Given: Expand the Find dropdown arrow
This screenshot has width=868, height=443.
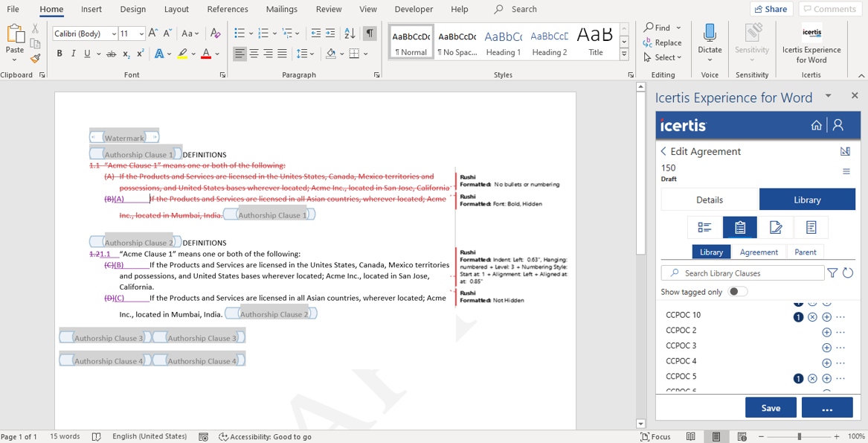Looking at the screenshot, I should [x=679, y=28].
